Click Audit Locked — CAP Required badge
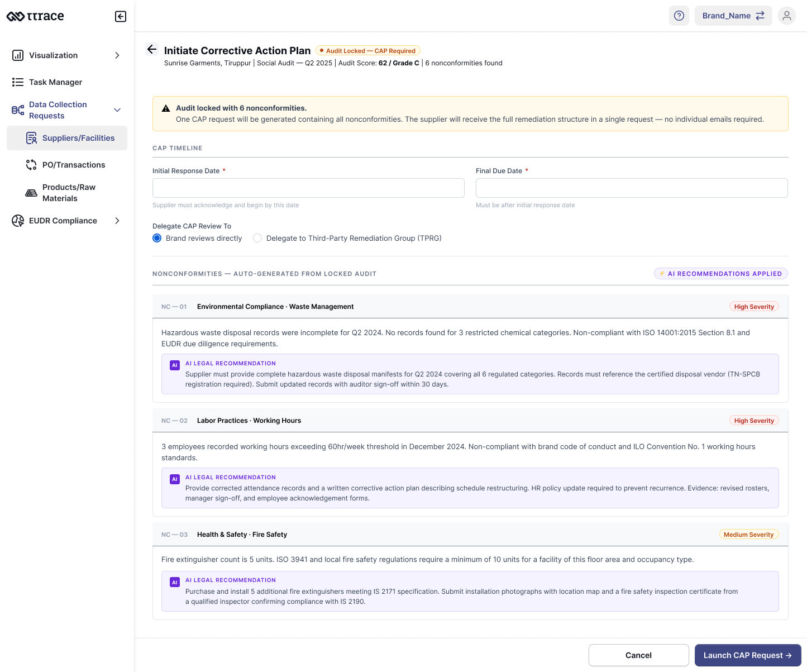Viewport: 807px width, 672px height. click(368, 51)
